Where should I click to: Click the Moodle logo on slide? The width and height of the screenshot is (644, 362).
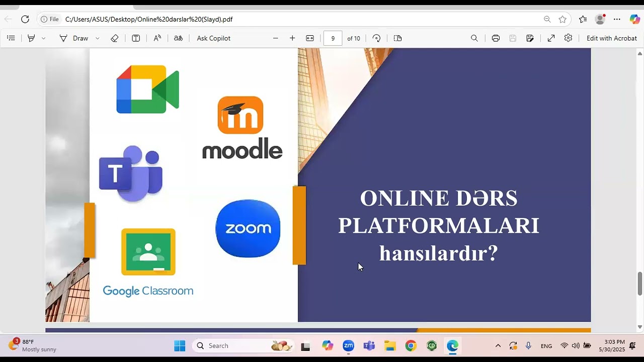coord(242,128)
